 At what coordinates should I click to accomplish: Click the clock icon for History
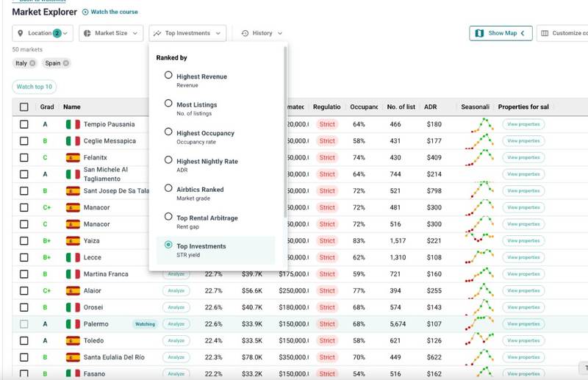coord(245,33)
